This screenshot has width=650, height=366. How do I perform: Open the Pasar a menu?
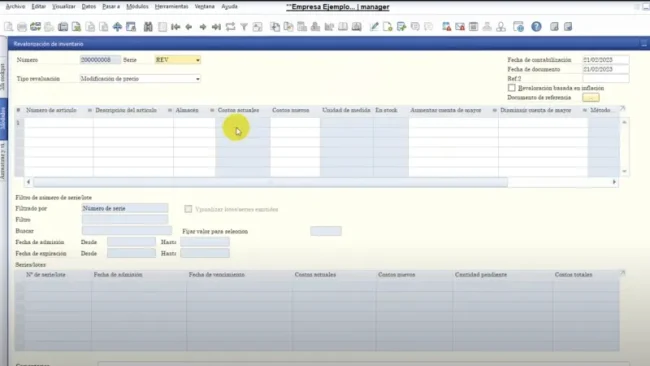[111, 7]
